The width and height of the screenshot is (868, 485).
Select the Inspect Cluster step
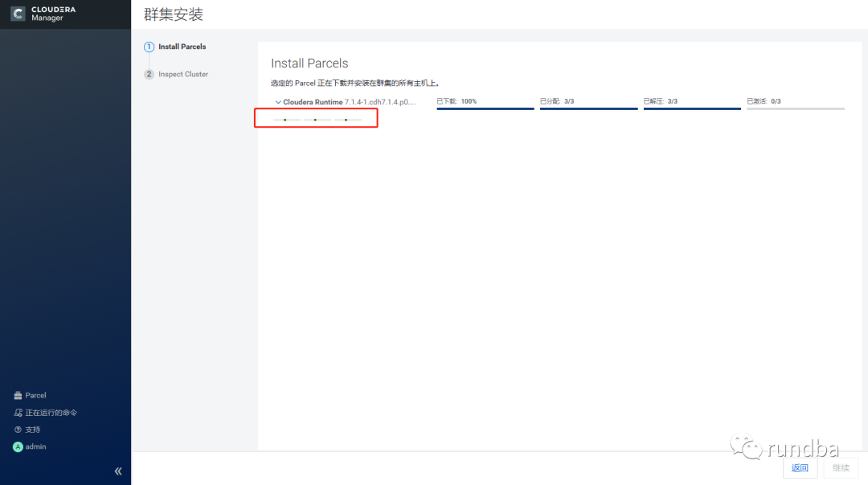click(183, 74)
